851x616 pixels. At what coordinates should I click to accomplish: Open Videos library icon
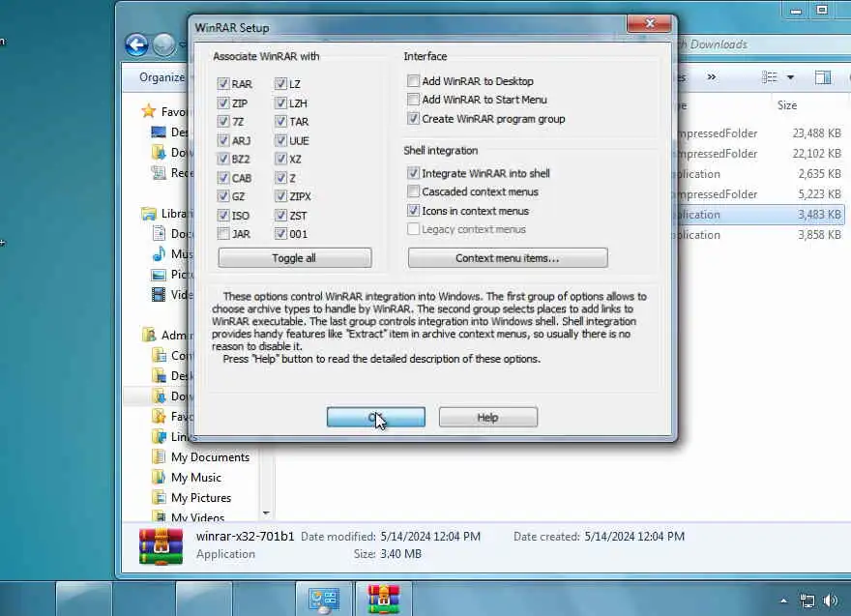coord(159,294)
